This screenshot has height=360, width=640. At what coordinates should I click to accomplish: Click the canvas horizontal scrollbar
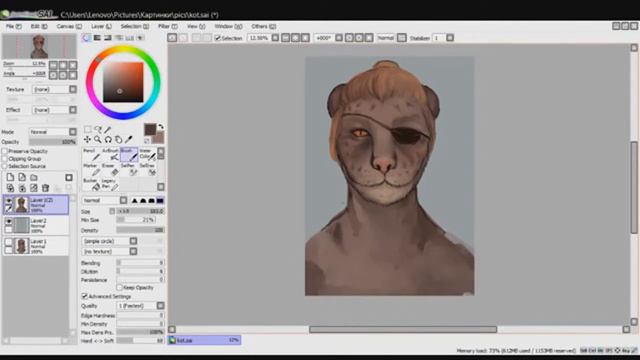(403, 329)
